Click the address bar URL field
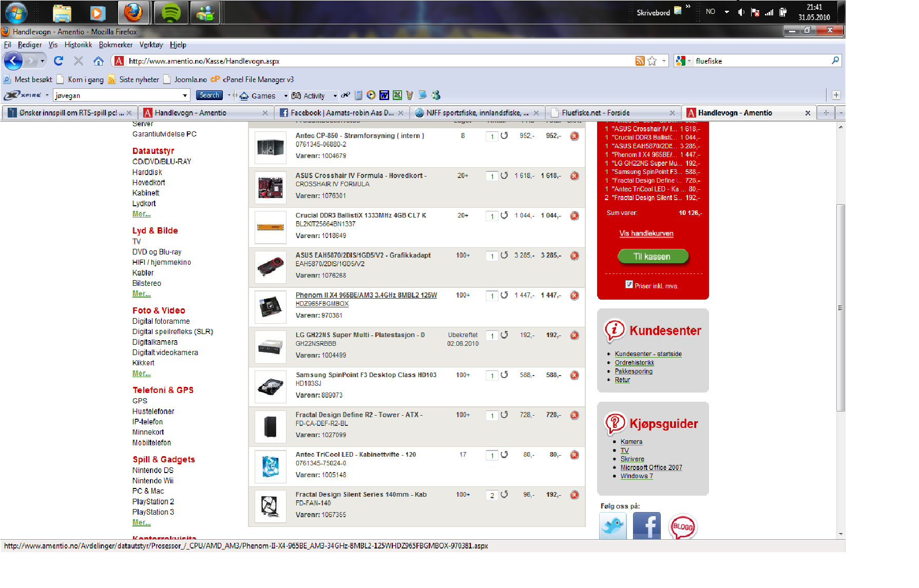Image resolution: width=919 pixels, height=588 pixels. click(380, 61)
